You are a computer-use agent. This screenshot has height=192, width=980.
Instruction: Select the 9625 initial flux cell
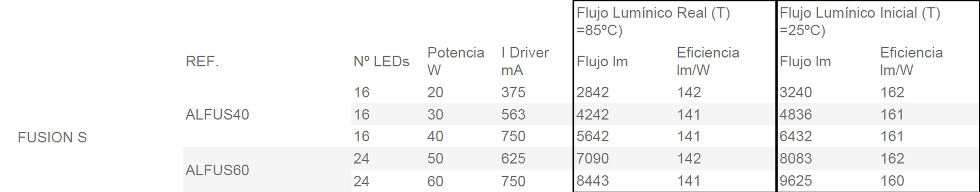(796, 181)
